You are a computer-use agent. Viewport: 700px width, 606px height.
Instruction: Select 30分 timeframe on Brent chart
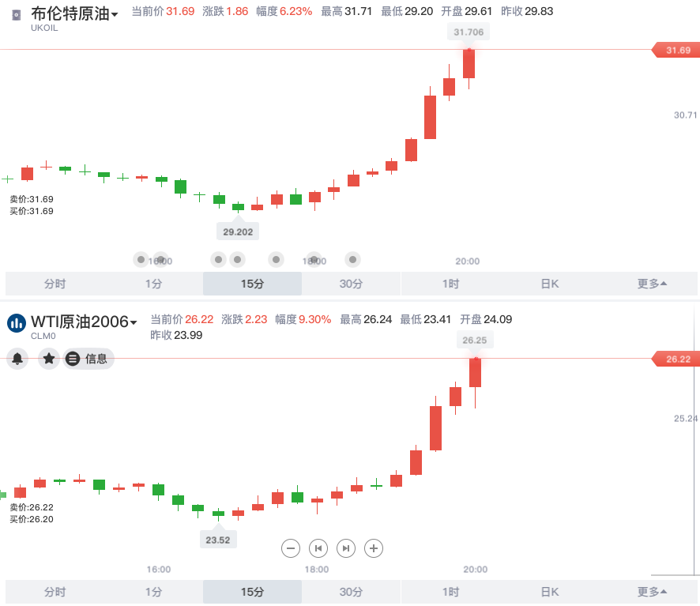(x=351, y=284)
